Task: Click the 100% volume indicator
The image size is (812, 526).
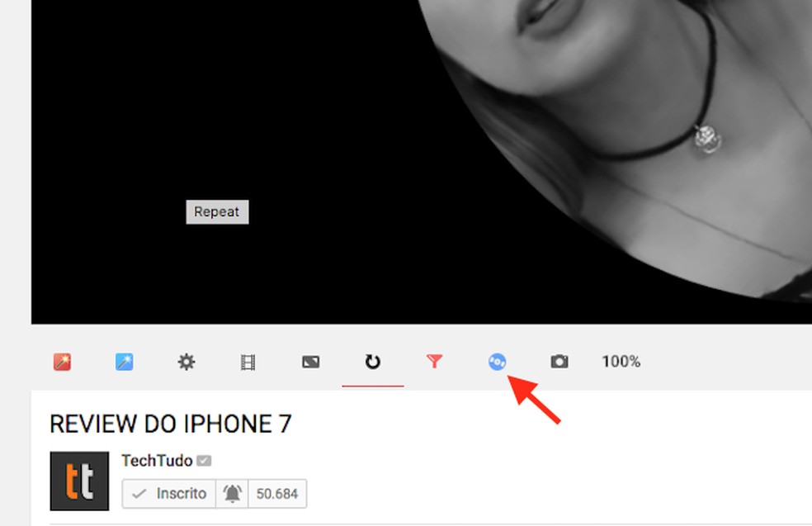Action: (x=620, y=362)
